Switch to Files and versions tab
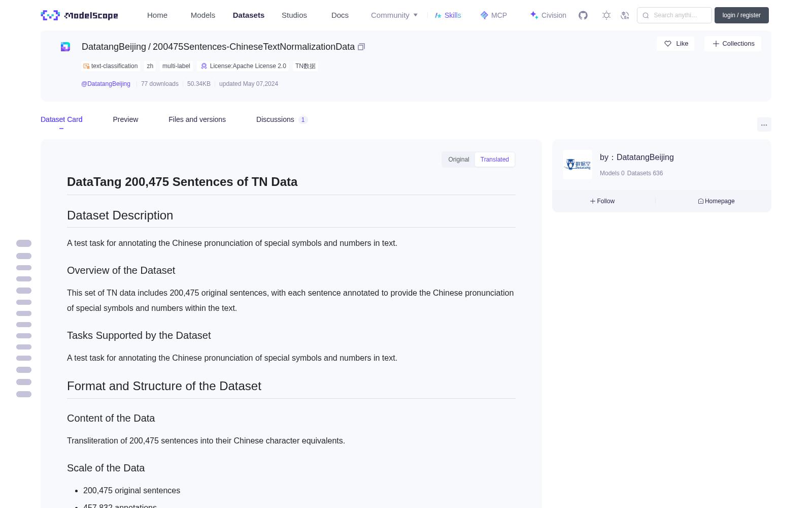812x508 pixels. [197, 119]
